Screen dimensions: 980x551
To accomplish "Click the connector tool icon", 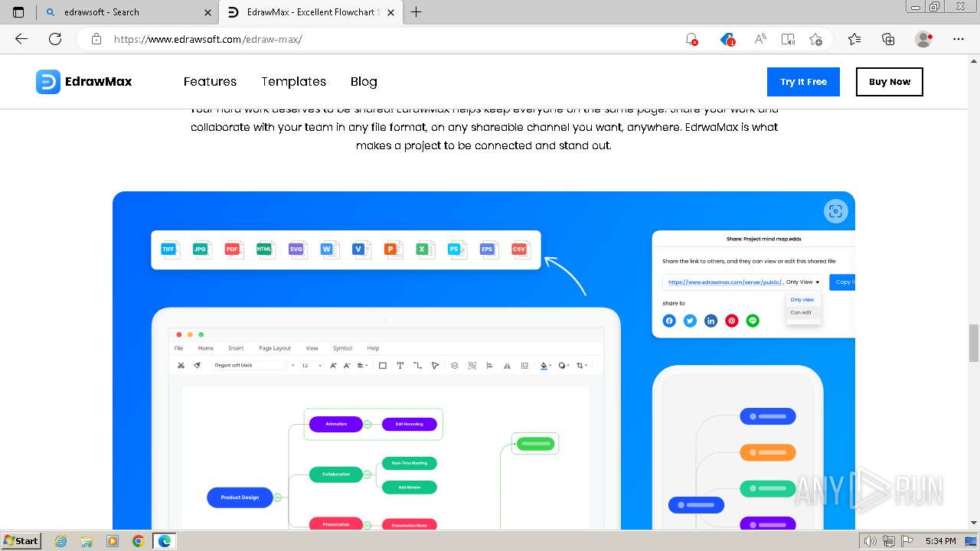I will (417, 366).
